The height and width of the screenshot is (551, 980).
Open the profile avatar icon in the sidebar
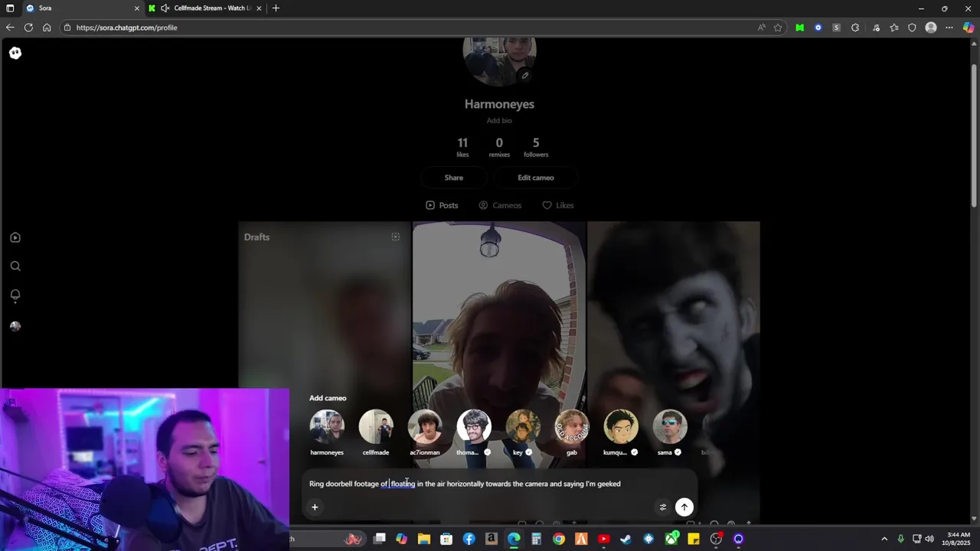(15, 326)
